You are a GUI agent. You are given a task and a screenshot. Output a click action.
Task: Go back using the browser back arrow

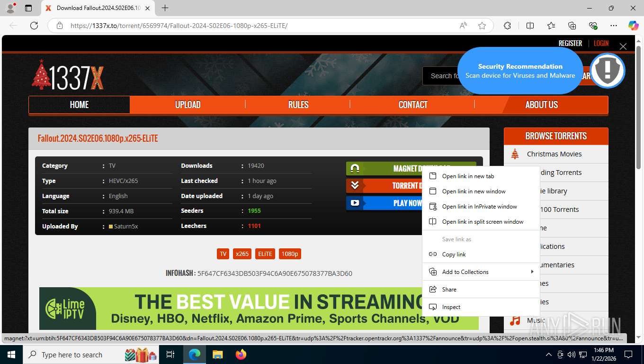tap(13, 26)
